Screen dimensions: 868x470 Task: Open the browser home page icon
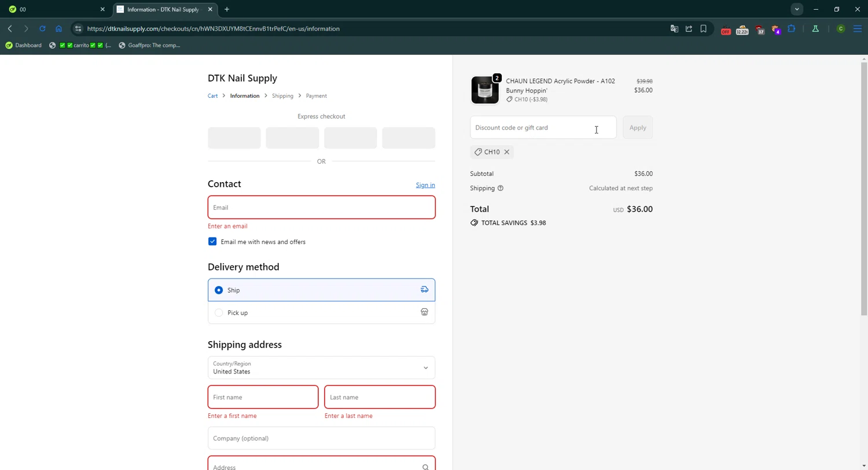58,28
